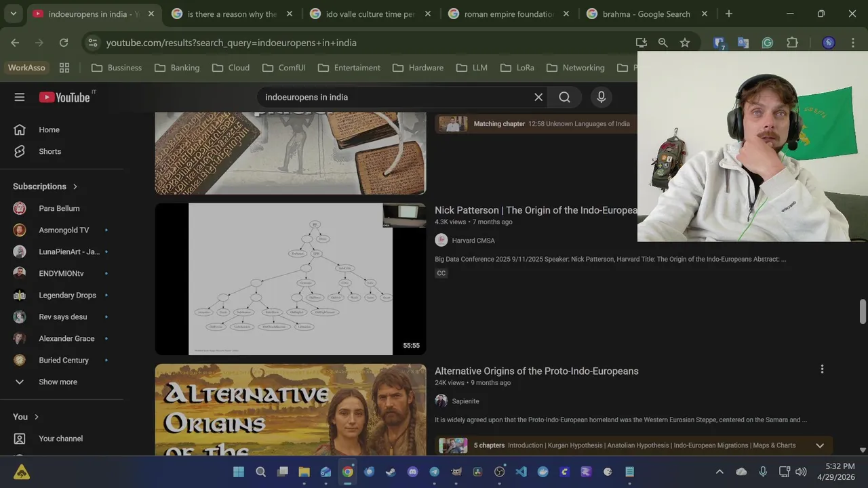Click the YouTube logo
This screenshot has height=488, width=868.
(x=64, y=98)
